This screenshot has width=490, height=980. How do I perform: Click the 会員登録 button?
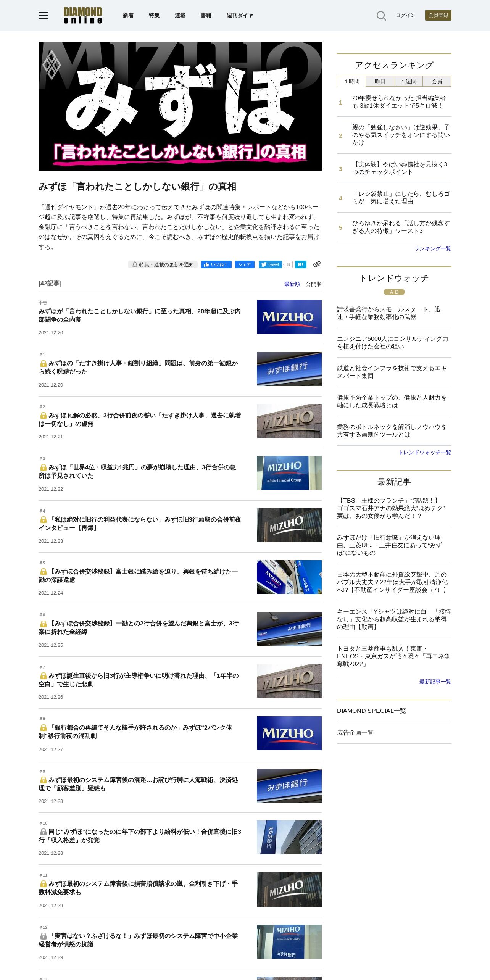click(x=438, y=15)
